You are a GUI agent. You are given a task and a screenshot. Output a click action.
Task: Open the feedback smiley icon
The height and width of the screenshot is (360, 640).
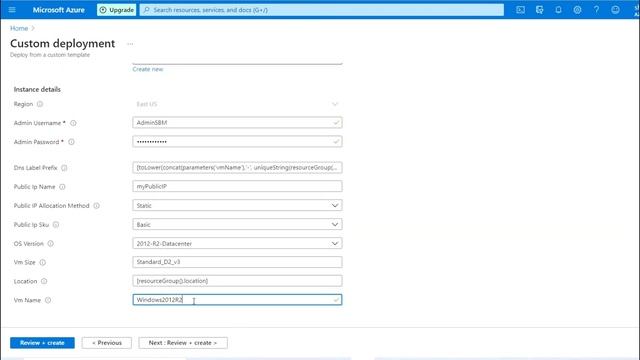coord(615,10)
